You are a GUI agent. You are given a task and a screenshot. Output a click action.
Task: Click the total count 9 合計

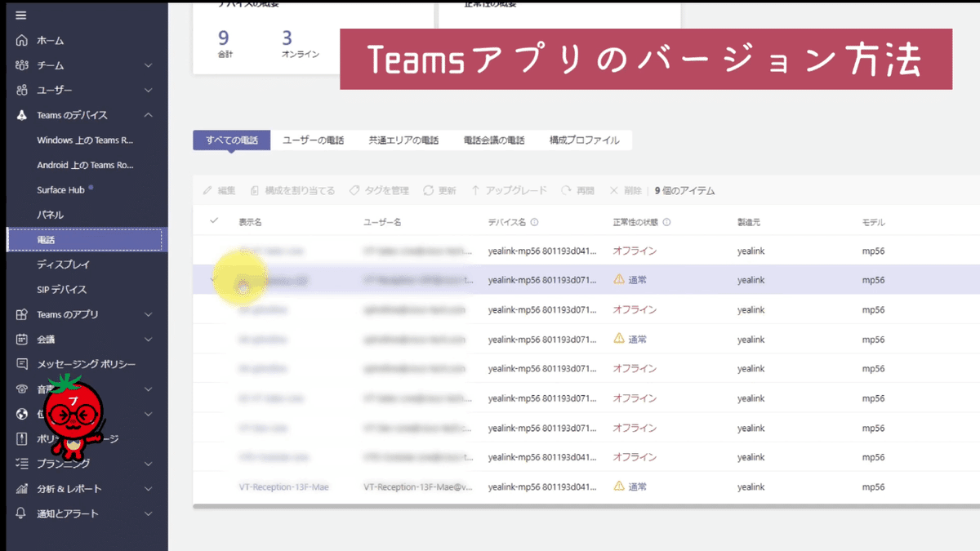coord(225,44)
